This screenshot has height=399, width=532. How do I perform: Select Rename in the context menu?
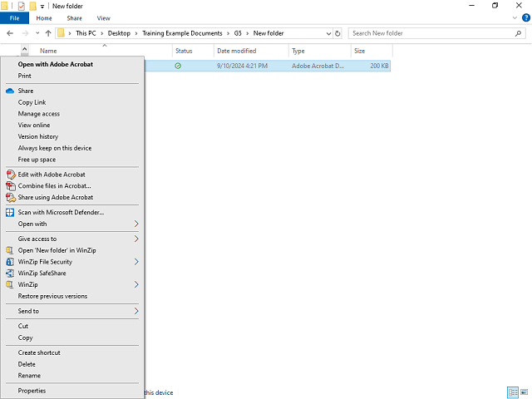[29, 376]
